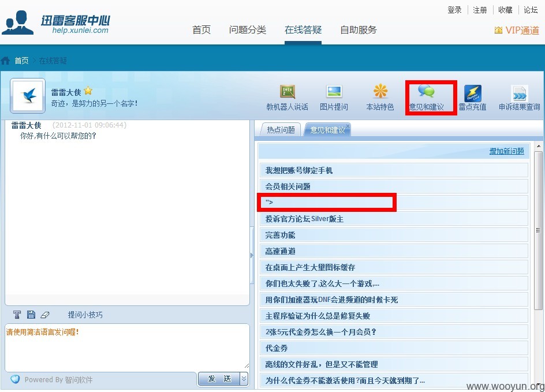Click the Xunlei help center logo
The width and height of the screenshot is (545, 392).
(56, 23)
